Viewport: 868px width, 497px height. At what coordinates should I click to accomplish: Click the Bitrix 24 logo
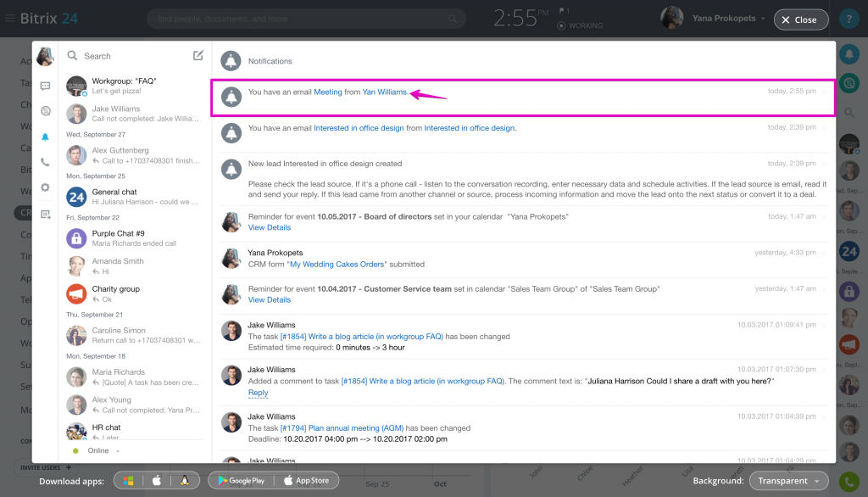49,19
